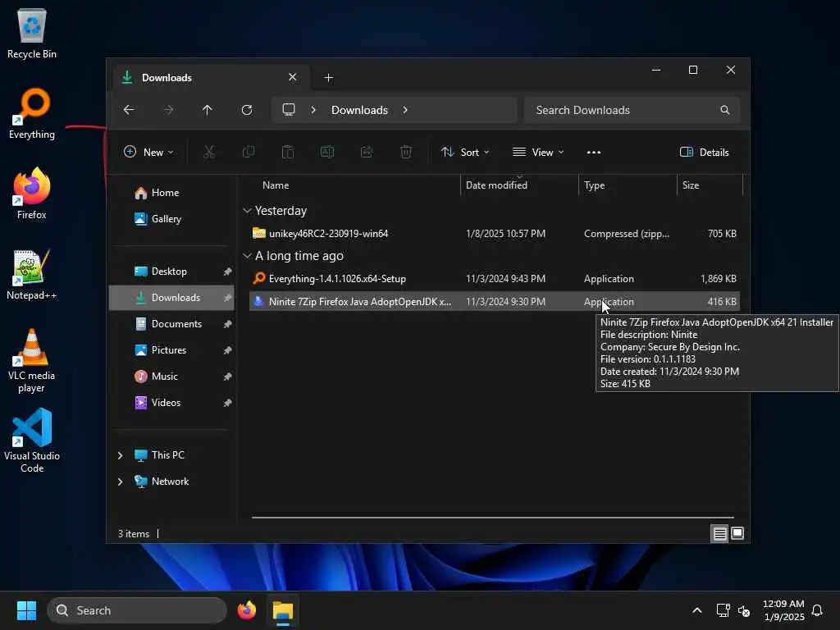This screenshot has height=630, width=840.
Task: Select the Firefox desktop shortcut
Action: tap(32, 194)
